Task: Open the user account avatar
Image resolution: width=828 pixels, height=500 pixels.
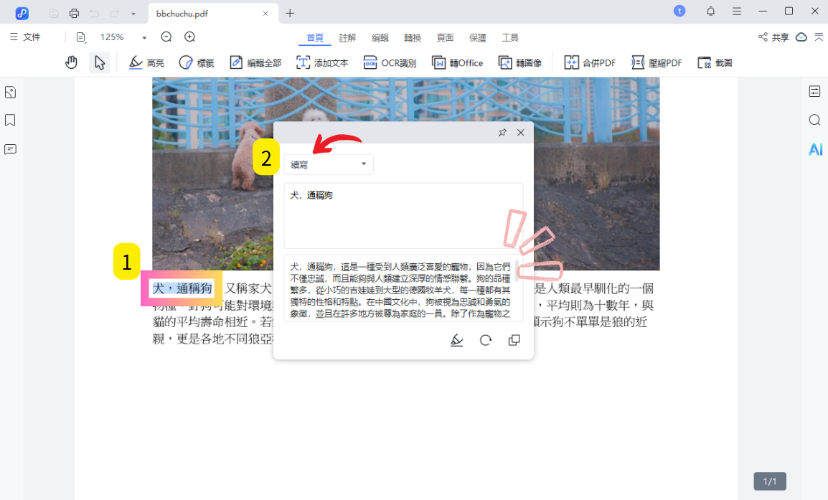Action: click(x=680, y=11)
